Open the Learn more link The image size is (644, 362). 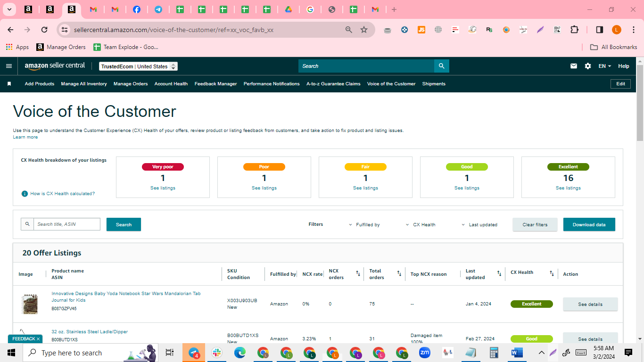point(25,137)
